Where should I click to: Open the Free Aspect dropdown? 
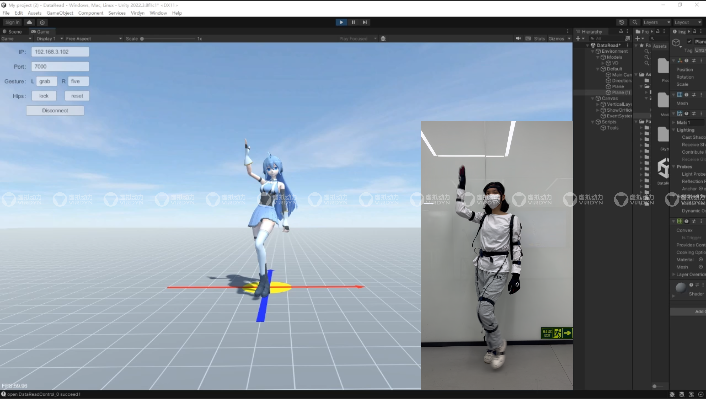pos(94,39)
